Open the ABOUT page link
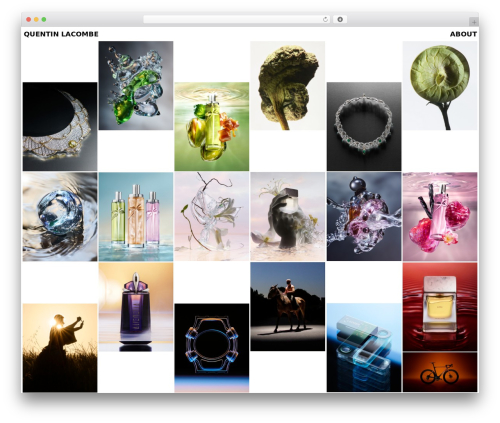The height and width of the screenshot is (423, 500). click(463, 34)
